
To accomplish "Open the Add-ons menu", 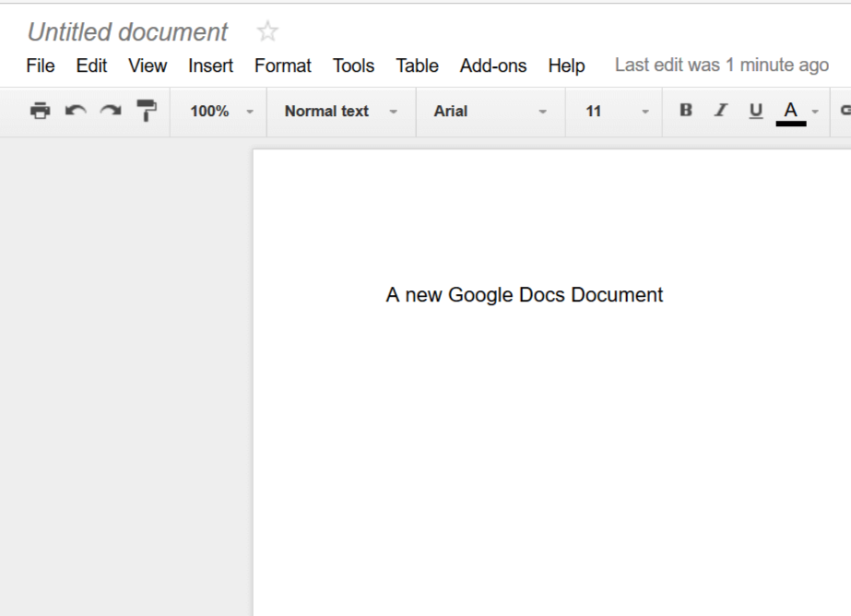I will 493,65.
